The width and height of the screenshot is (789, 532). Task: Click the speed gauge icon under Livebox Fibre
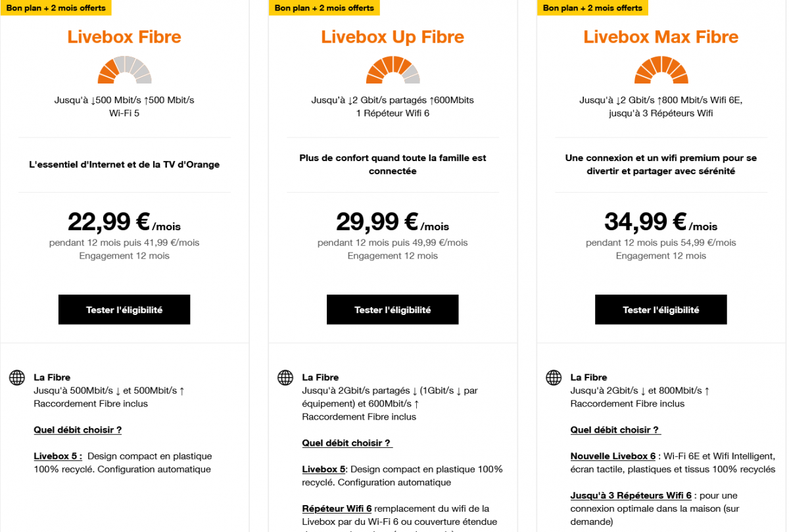click(124, 69)
